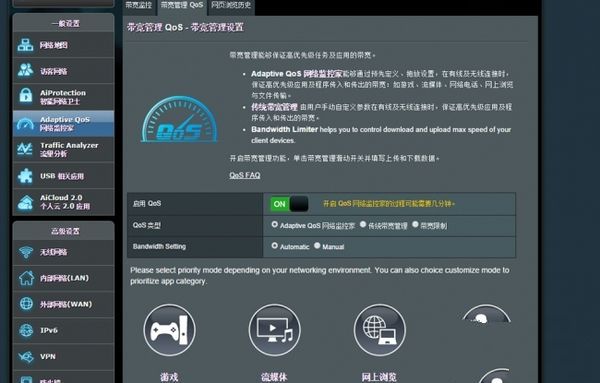Image resolution: width=600 pixels, height=383 pixels.
Task: Switch to the 带宽监控 tab
Action: pyautogui.click(x=139, y=5)
